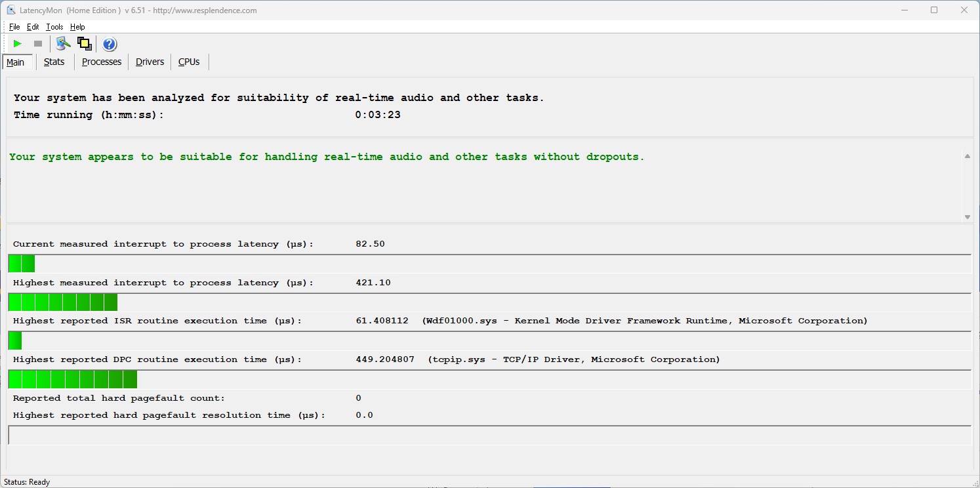Open the File menu
This screenshot has height=488, width=980.
point(14,27)
